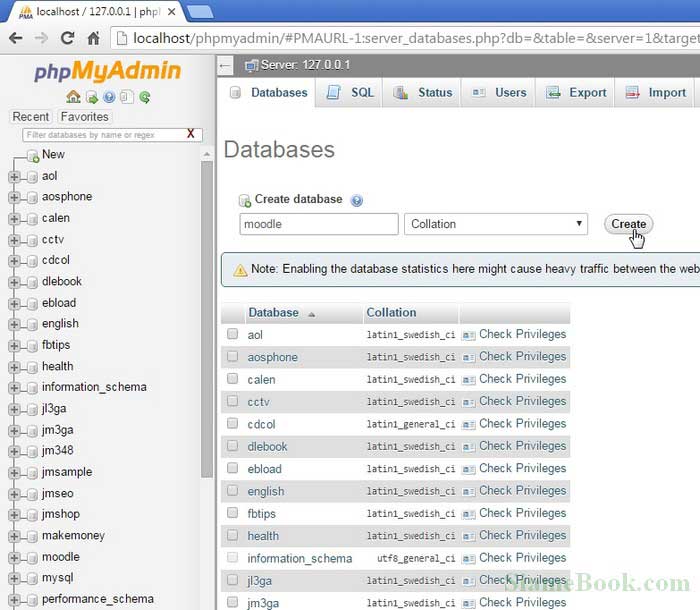Click the privileges icon in the aol row
The image size is (700, 610).
(468, 335)
